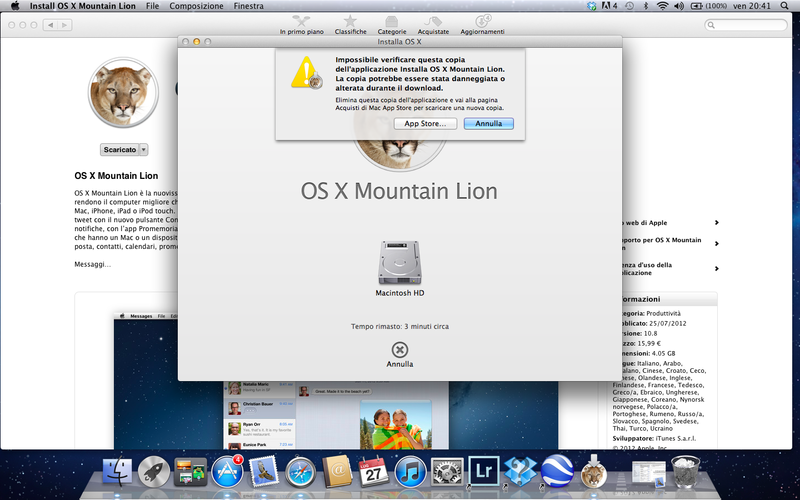Expand the arrow next to Scaricato
The height and width of the screenshot is (500, 800).
click(x=144, y=149)
